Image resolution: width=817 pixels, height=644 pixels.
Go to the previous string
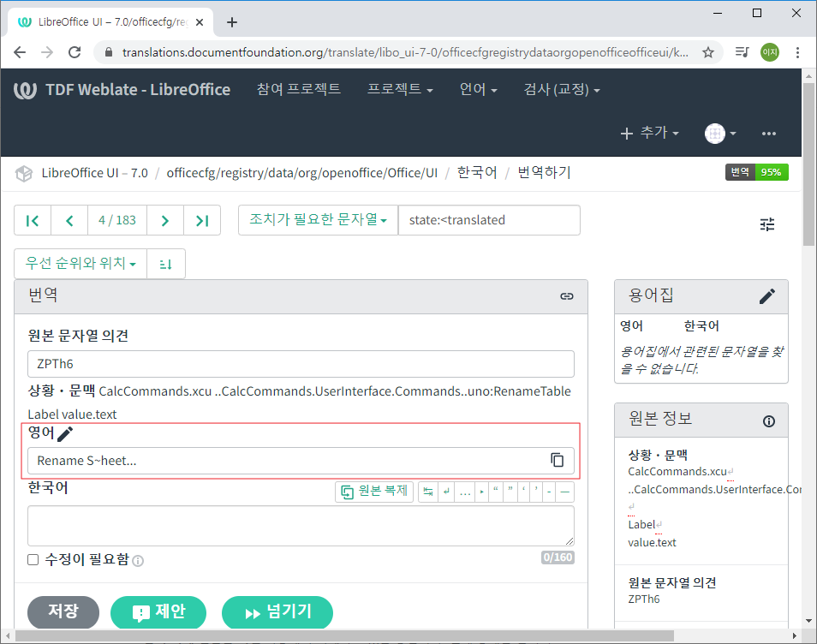click(x=69, y=220)
